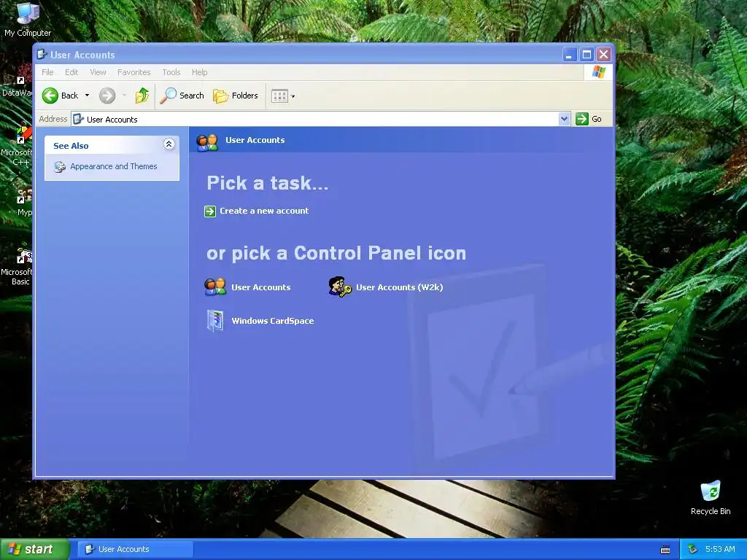Viewport: 747px width, 560px height.
Task: Click the Windows CardSpace label
Action: coord(273,321)
